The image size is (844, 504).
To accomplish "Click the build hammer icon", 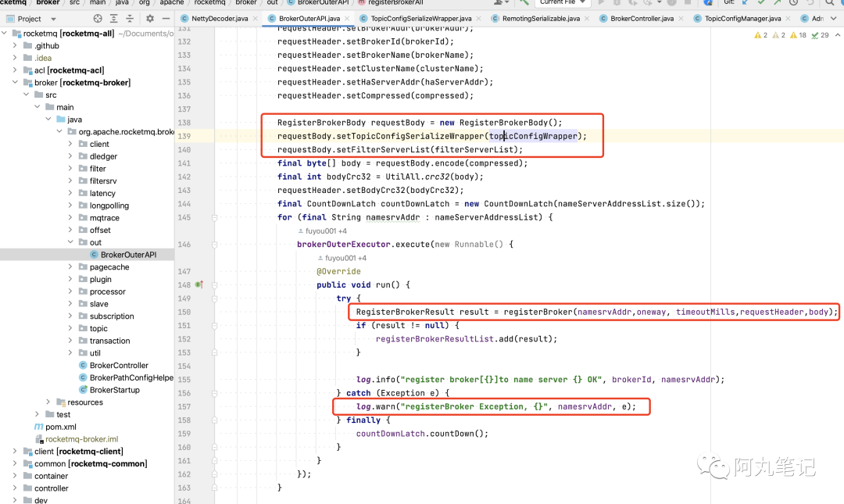I will [524, 2].
